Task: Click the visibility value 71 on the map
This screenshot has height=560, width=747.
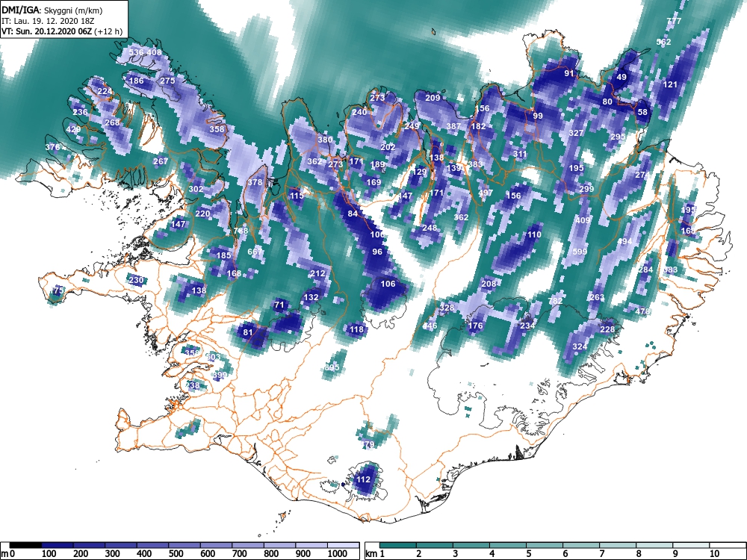Action: [x=279, y=305]
